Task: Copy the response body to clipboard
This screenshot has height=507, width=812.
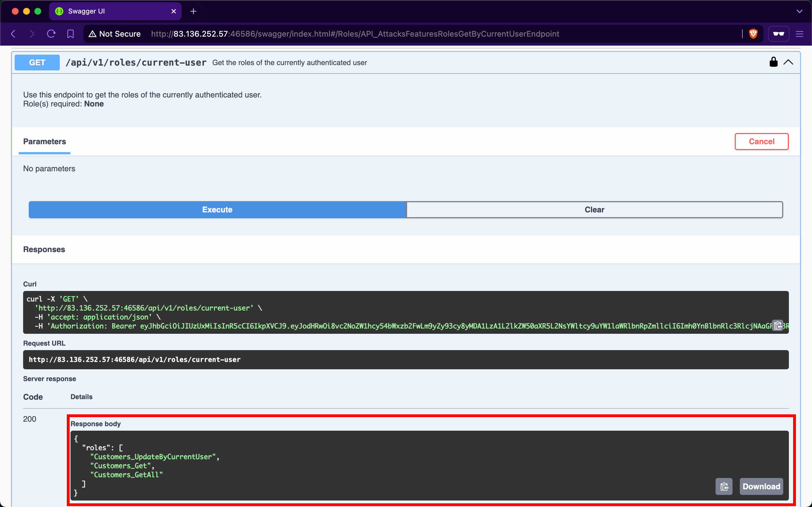Action: tap(724, 486)
